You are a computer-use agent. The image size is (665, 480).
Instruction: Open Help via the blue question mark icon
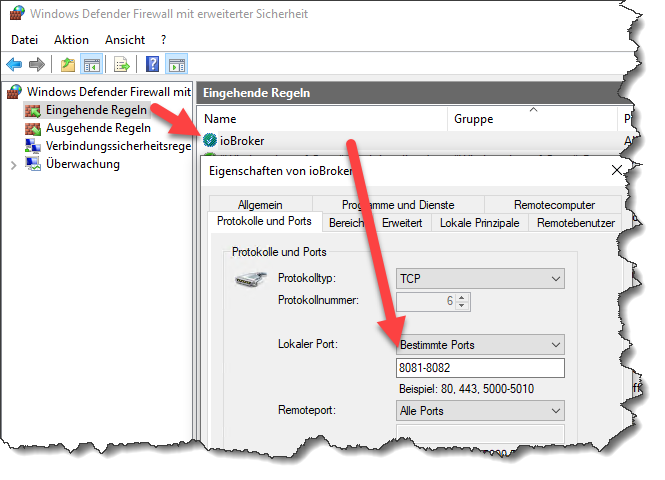coord(152,64)
